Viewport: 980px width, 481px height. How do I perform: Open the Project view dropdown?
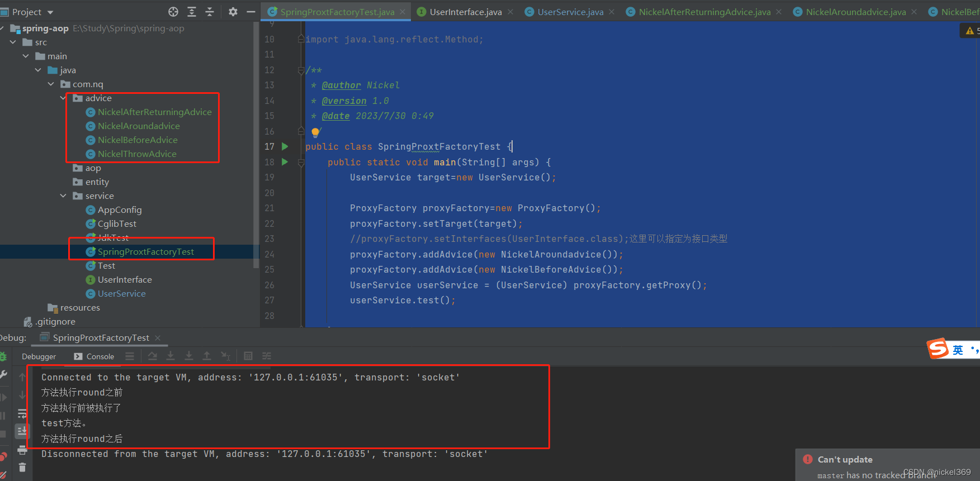[50, 12]
